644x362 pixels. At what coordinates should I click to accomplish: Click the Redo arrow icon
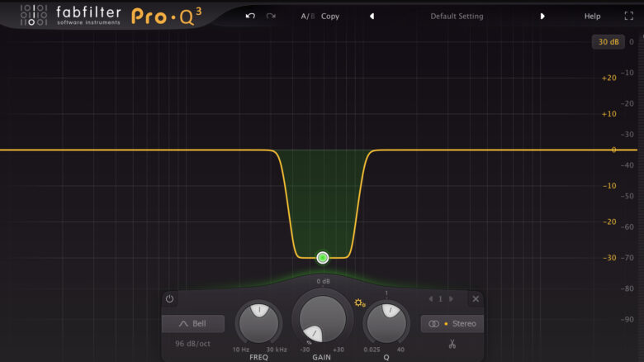click(x=271, y=16)
